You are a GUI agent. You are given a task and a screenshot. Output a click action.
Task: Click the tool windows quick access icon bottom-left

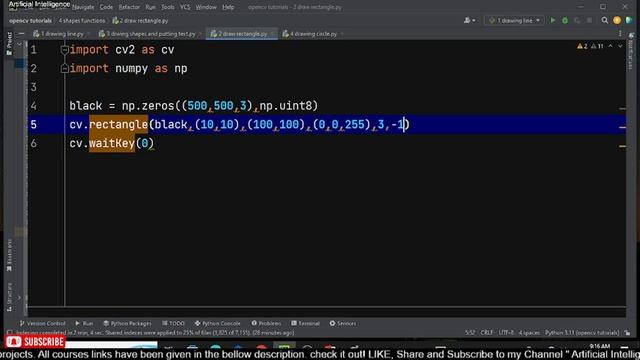tap(9, 333)
